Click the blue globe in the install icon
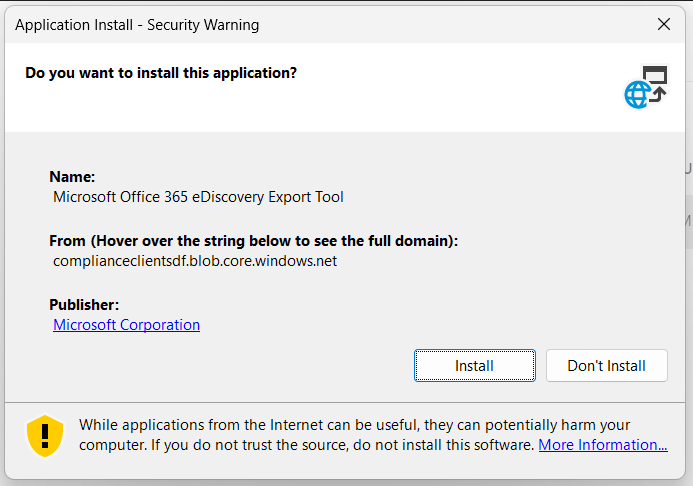Image resolution: width=693 pixels, height=486 pixels. pos(637,95)
